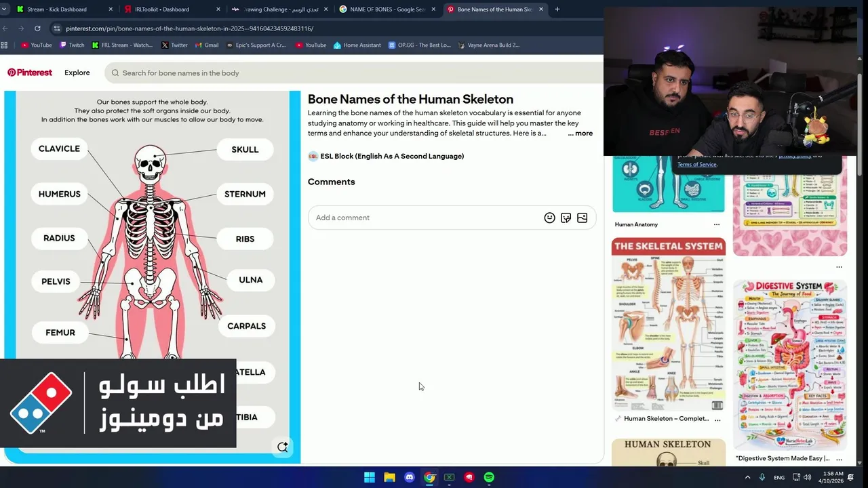Viewport: 868px width, 488px height.
Task: Open the Windows Start menu
Action: point(370,477)
